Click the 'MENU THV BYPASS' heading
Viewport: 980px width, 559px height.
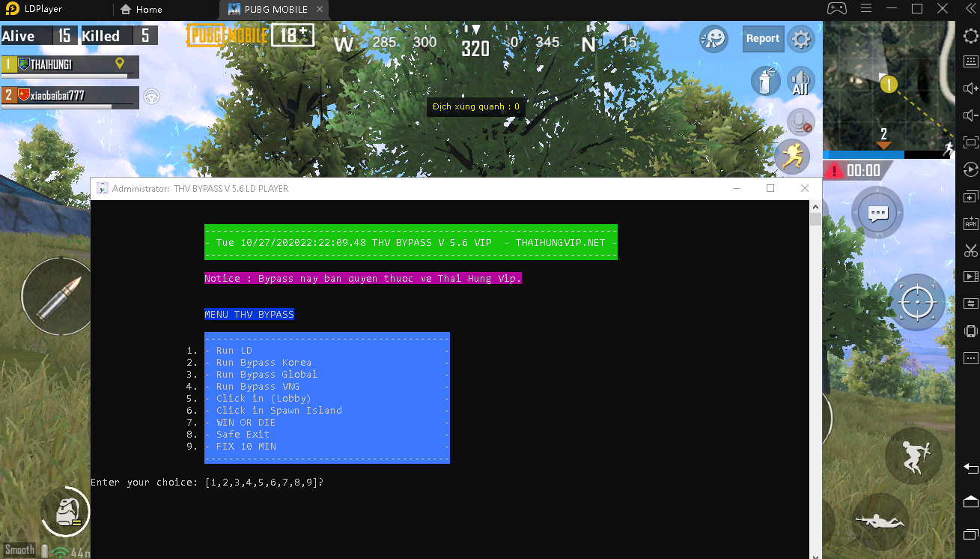[249, 315]
